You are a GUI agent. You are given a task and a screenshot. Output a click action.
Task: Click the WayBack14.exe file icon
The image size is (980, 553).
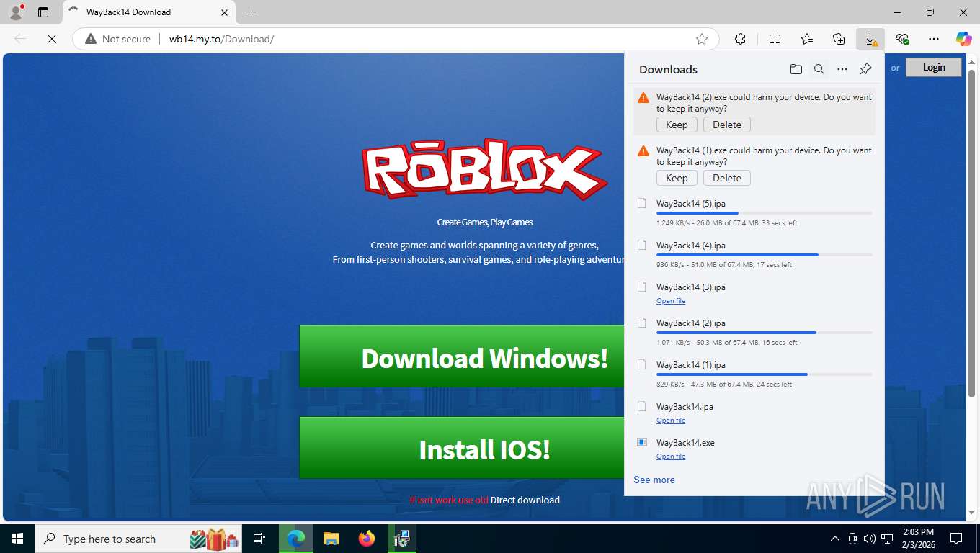642,442
